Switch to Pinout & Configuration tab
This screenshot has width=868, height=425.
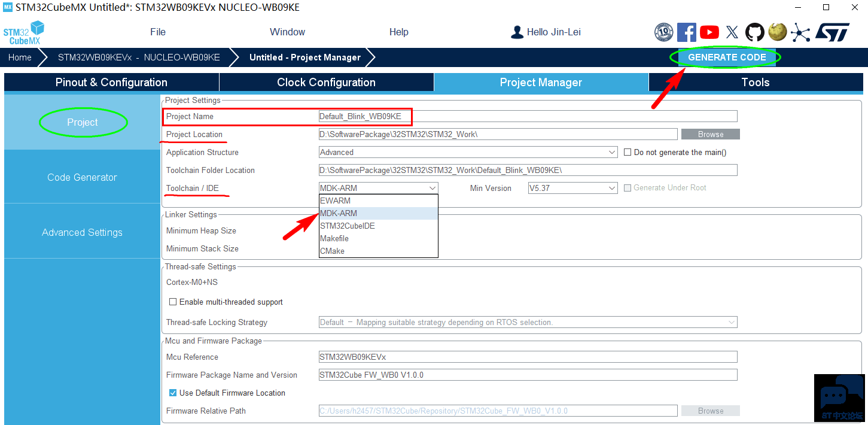click(x=111, y=82)
